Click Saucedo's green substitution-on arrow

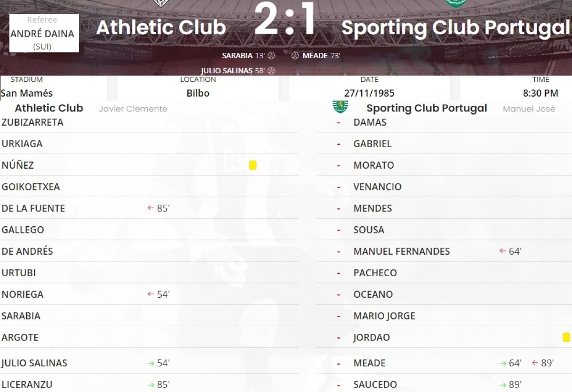click(x=502, y=384)
